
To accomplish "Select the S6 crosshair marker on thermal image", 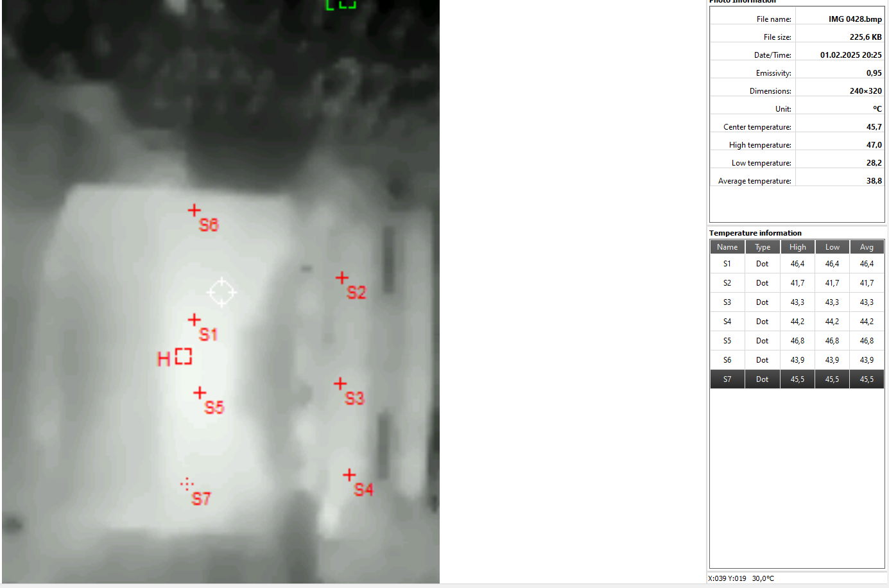I will click(x=194, y=210).
